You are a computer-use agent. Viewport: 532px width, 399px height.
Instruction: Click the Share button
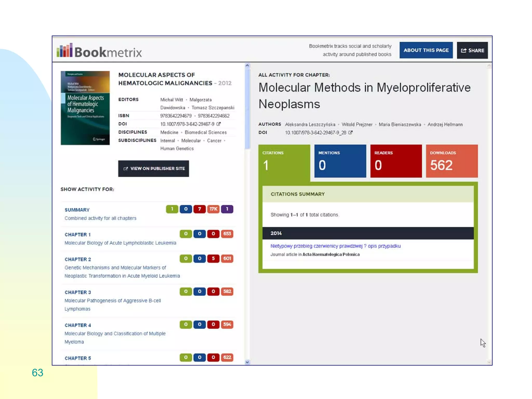(x=472, y=50)
